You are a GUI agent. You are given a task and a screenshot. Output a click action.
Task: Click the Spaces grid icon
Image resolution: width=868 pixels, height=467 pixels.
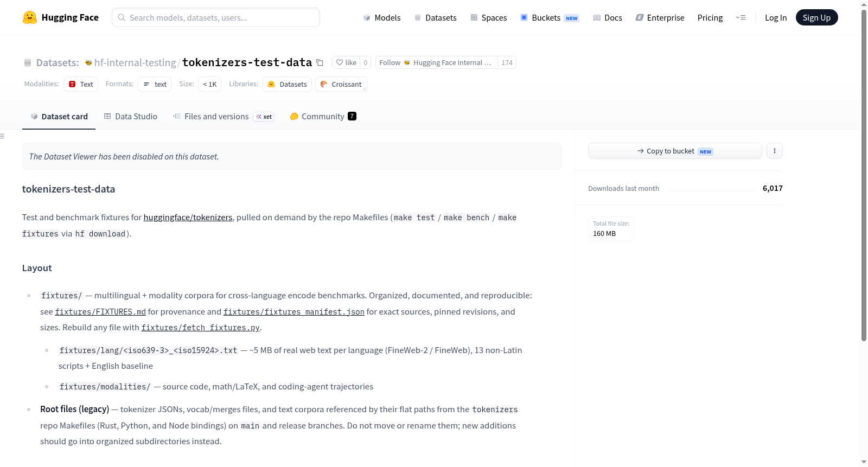(474, 17)
